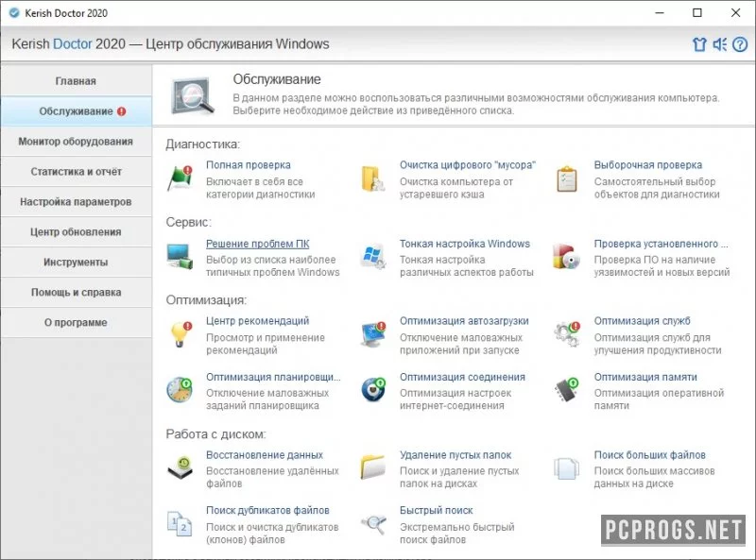Click text "Включает в себя все"
Image resolution: width=756 pixels, height=560 pixels.
point(254,182)
